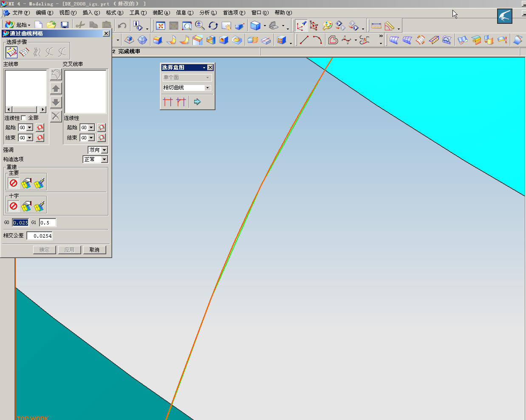
Task: Click the Fit view icon
Action: 161,26
